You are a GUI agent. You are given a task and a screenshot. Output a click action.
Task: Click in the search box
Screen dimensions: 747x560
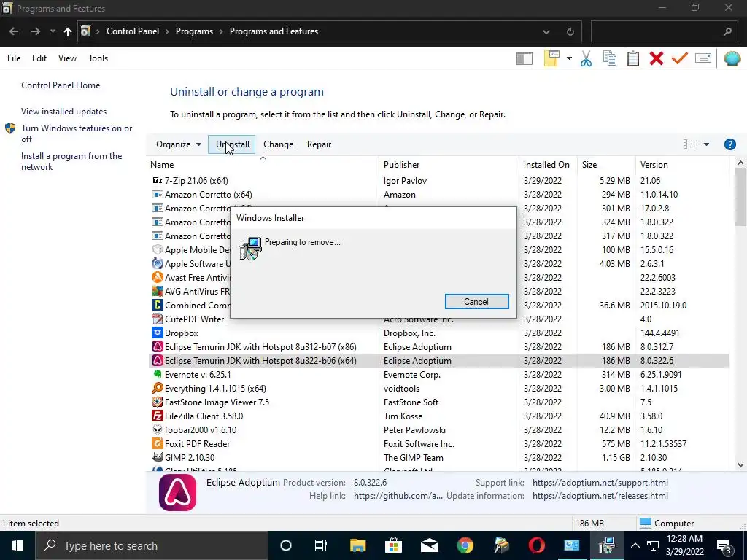coord(662,32)
